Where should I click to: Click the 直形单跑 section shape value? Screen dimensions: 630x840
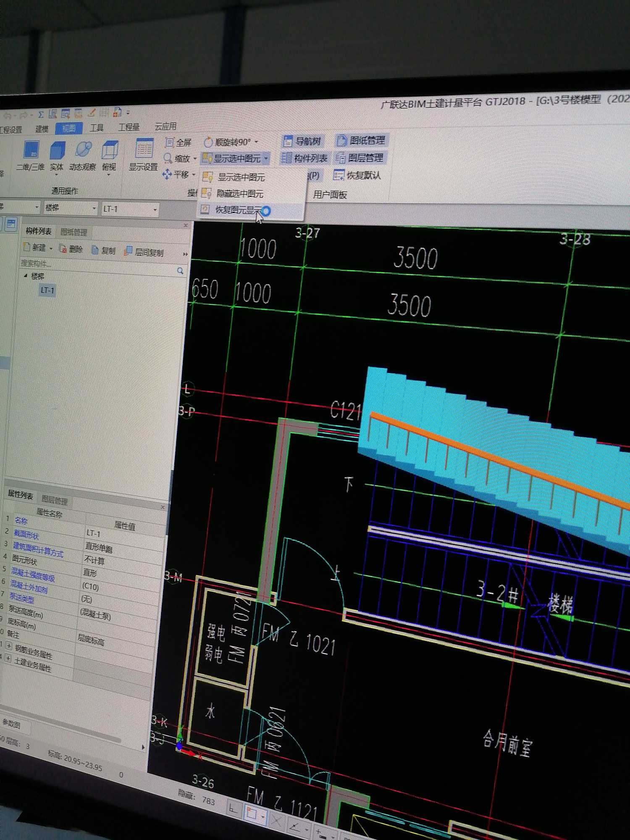(99, 548)
